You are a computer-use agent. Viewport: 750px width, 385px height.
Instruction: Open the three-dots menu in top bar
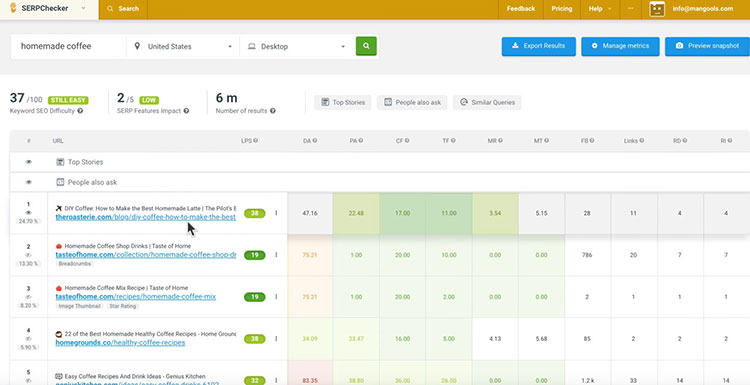(x=631, y=9)
